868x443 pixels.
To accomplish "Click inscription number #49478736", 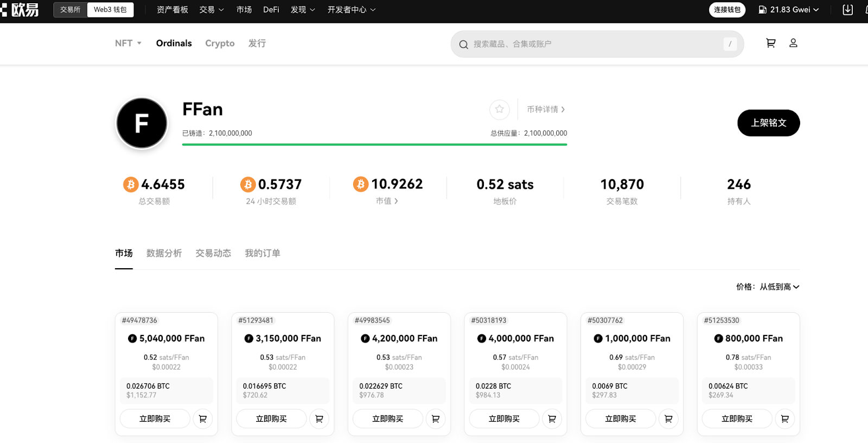I will click(139, 320).
